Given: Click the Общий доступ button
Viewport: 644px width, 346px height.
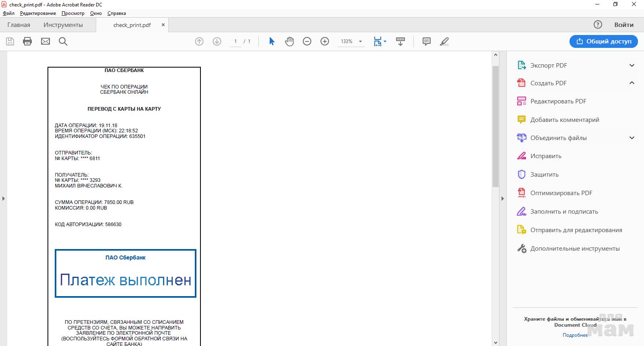Looking at the screenshot, I should pyautogui.click(x=603, y=41).
